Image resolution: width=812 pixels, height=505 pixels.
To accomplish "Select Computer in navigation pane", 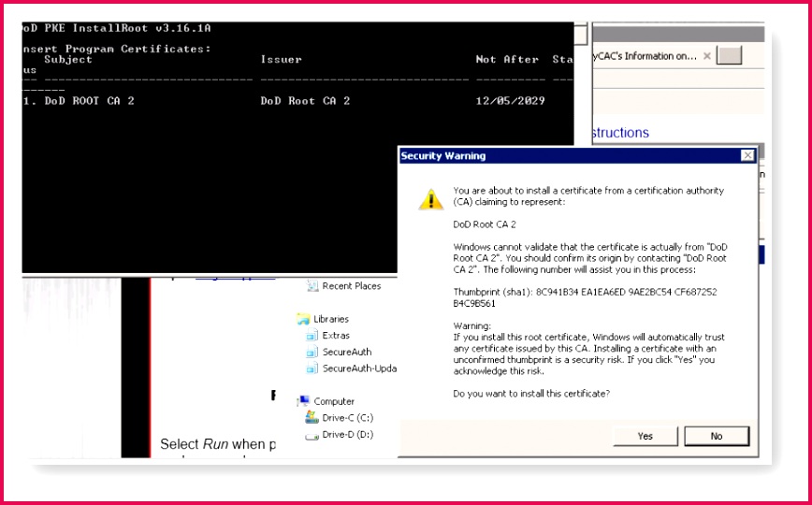I will click(x=334, y=401).
